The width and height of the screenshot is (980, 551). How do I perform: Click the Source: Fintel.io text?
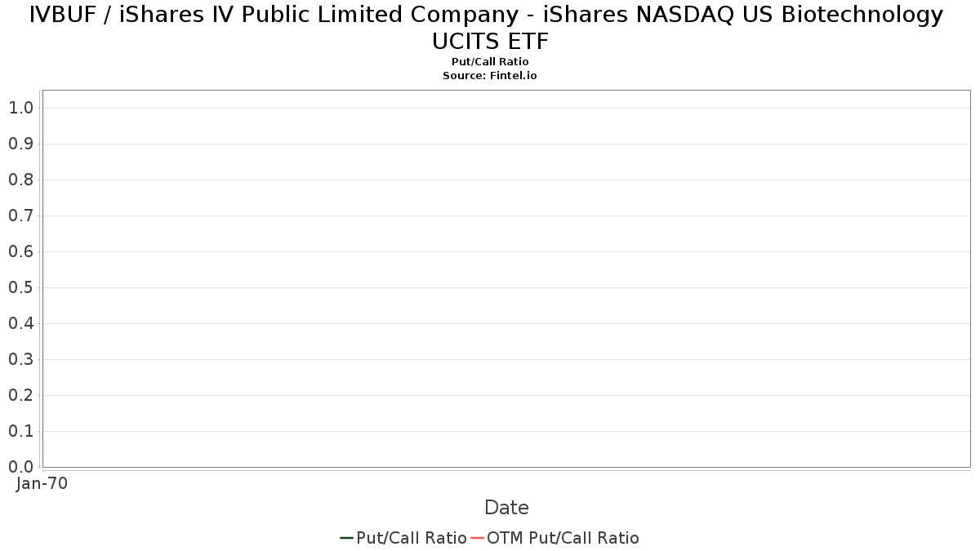[x=490, y=75]
